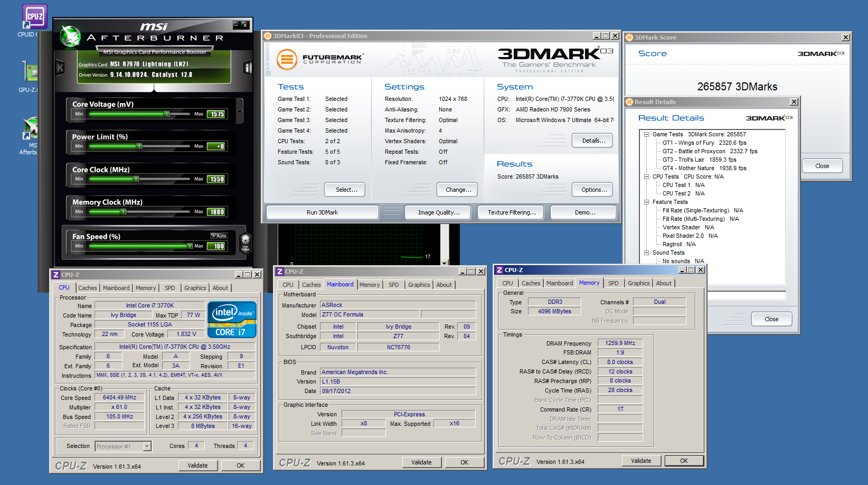Click Run 3DMark button
Viewport: 868px width, 485px height.
322,212
